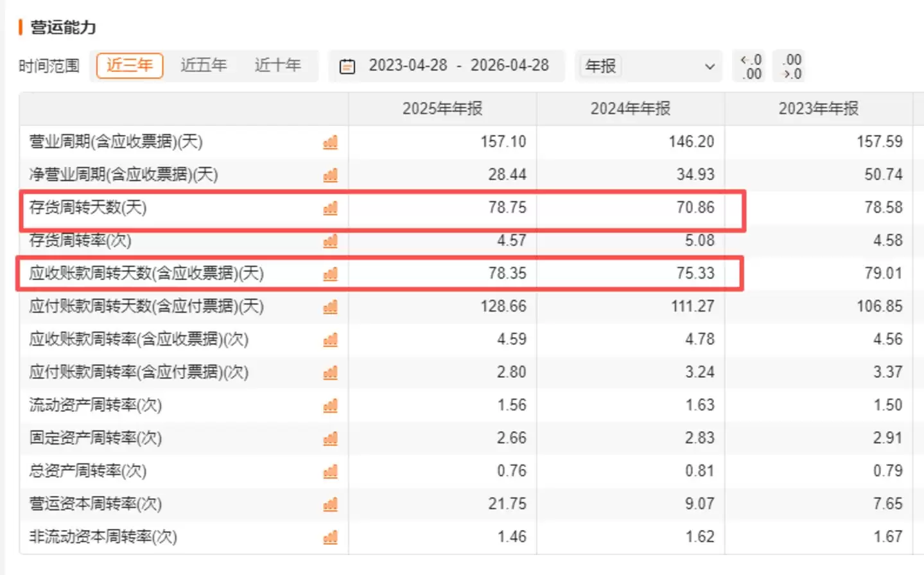Click the 2026-04-28 end date field

pyautogui.click(x=509, y=66)
